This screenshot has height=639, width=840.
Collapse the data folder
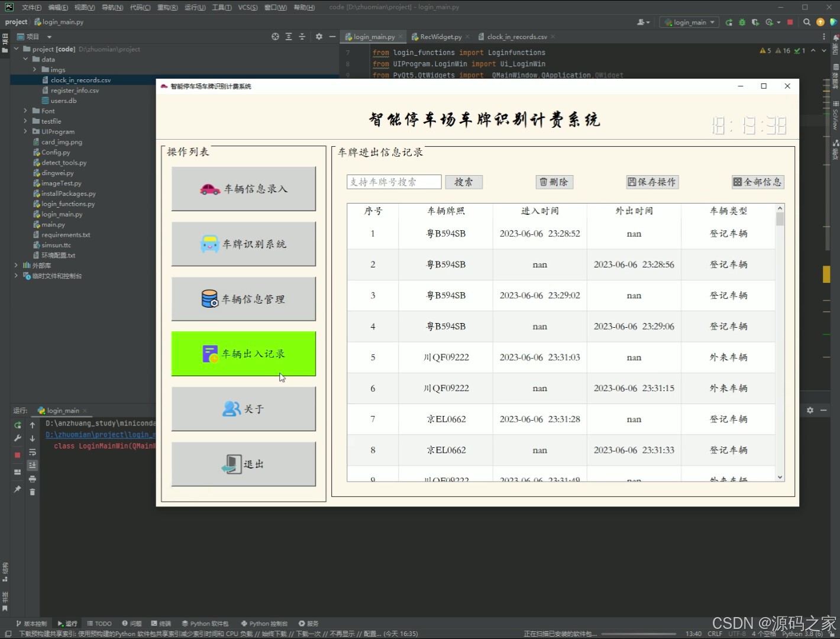point(25,59)
